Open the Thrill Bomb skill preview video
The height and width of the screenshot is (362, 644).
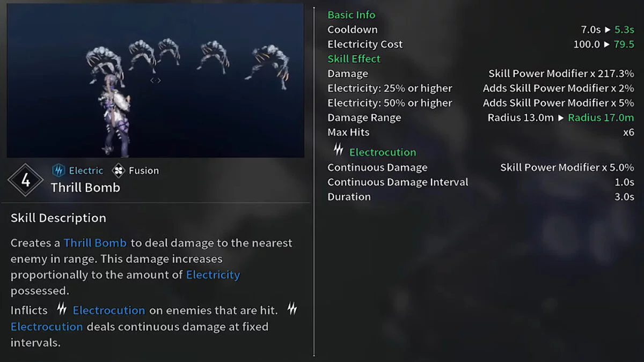155,80
